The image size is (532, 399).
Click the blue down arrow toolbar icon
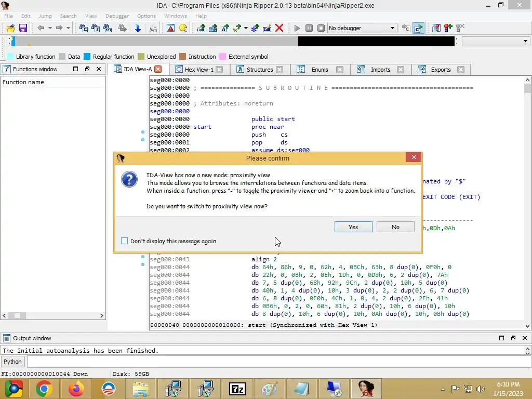pyautogui.click(x=137, y=28)
